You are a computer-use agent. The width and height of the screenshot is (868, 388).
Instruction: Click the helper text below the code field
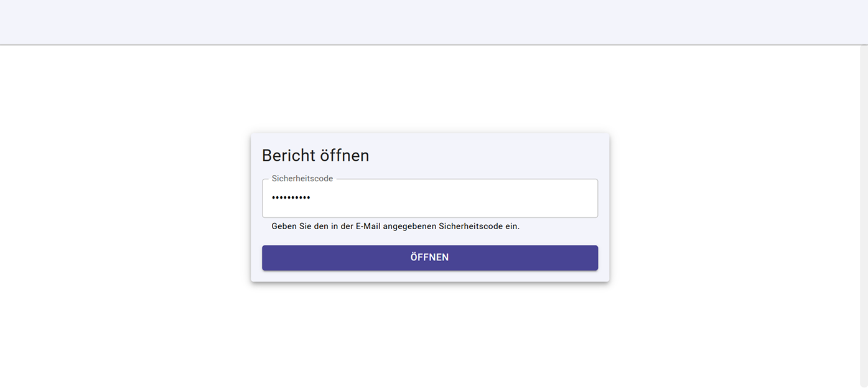click(395, 227)
